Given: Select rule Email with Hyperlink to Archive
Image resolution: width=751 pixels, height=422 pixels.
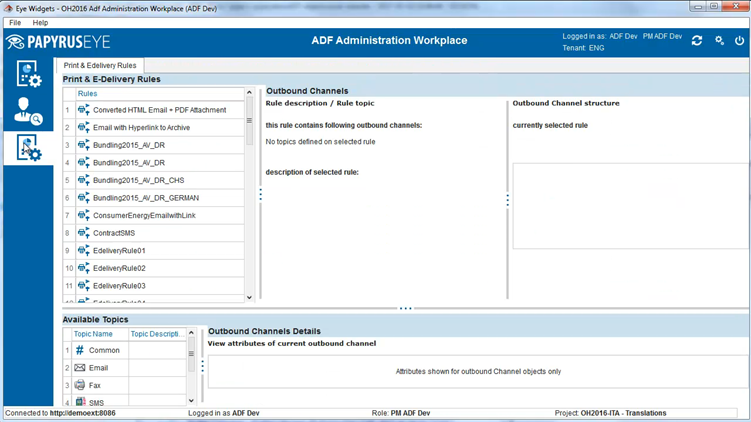Looking at the screenshot, I should pyautogui.click(x=141, y=127).
